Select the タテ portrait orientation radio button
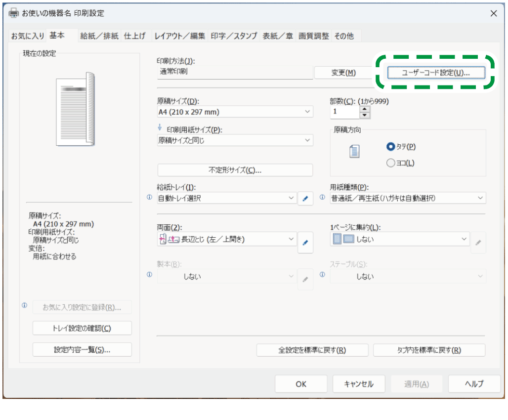 (391, 147)
